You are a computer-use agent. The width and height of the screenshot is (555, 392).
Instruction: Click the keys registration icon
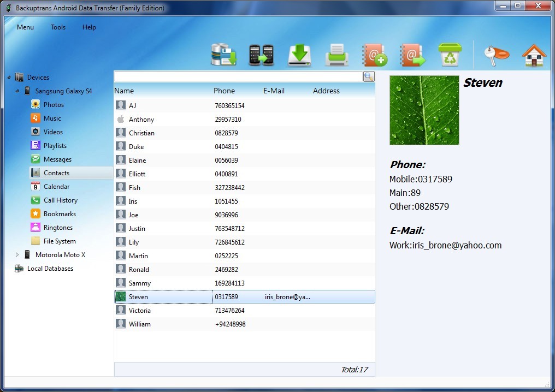(x=496, y=56)
